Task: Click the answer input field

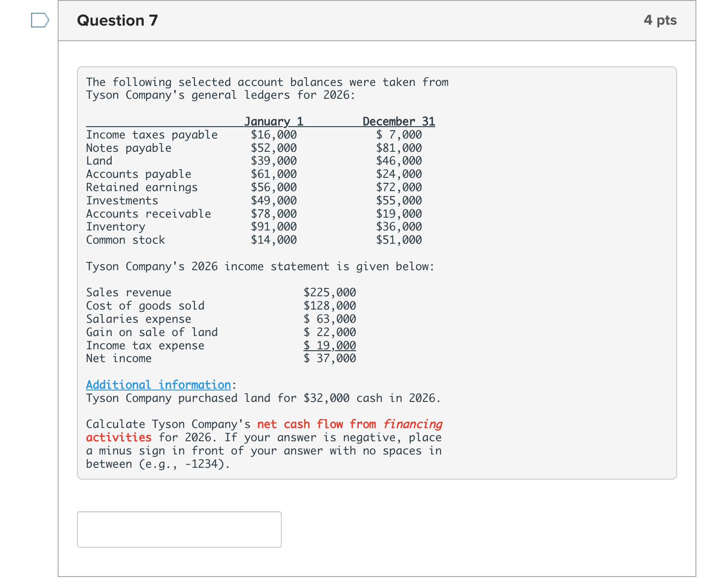Action: coord(179,529)
